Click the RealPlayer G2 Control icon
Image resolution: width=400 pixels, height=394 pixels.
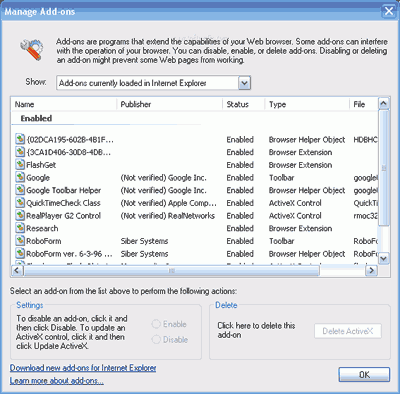click(20, 215)
